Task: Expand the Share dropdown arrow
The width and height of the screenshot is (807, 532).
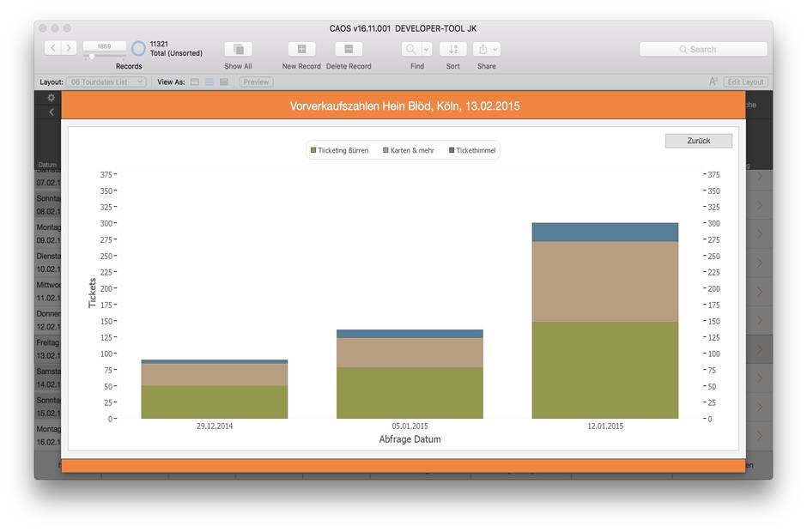Action: [495, 50]
